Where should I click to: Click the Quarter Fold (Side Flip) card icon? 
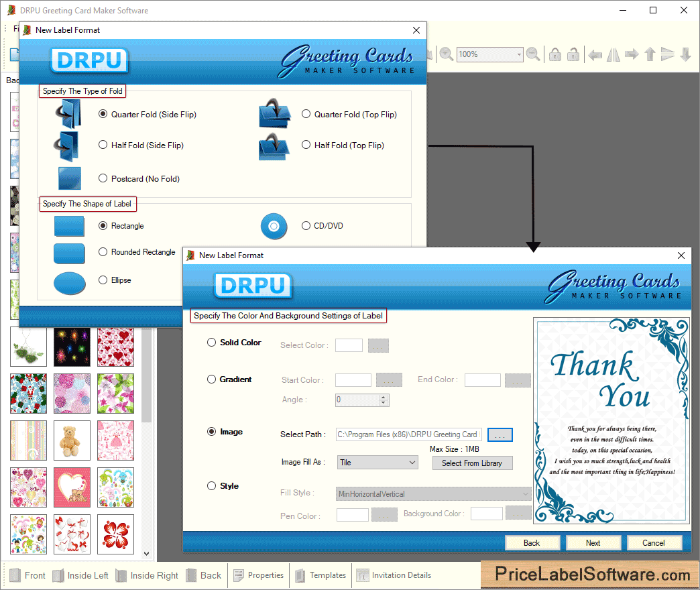pos(69,113)
